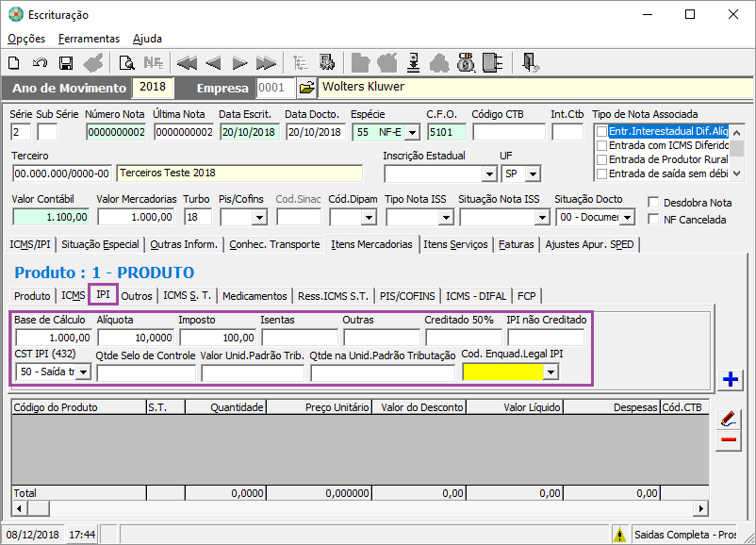The image size is (756, 545).
Task: Click the tree structure toolbar icon
Action: coord(301,63)
